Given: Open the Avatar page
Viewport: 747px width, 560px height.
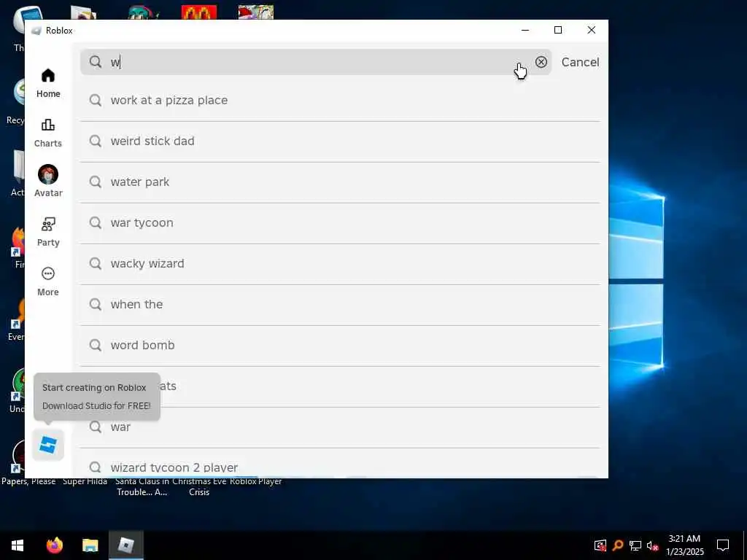Looking at the screenshot, I should [x=48, y=181].
